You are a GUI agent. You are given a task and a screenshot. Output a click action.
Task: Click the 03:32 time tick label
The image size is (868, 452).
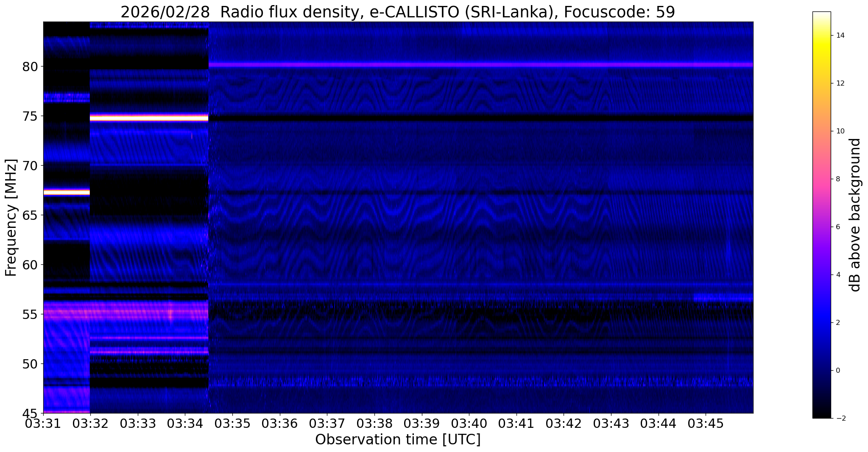click(90, 423)
